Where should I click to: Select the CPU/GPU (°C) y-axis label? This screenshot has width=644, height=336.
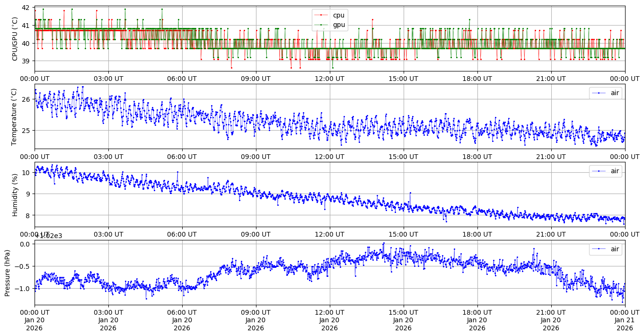[x=15, y=39]
